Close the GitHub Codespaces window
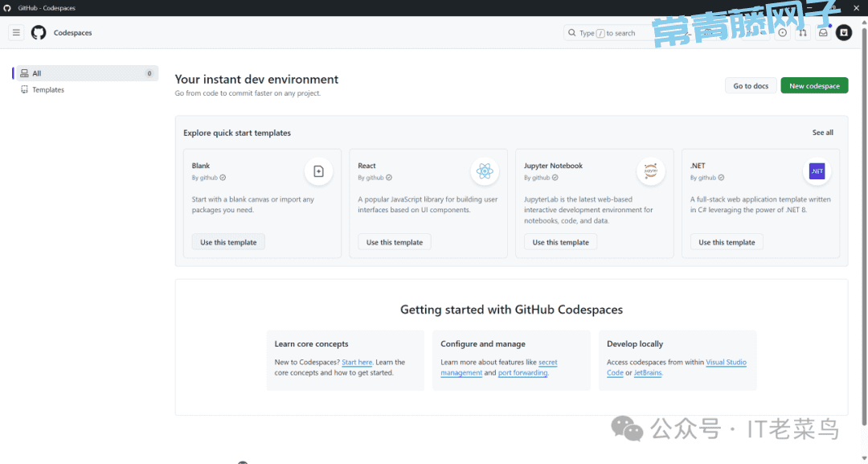This screenshot has height=464, width=868. tap(856, 8)
